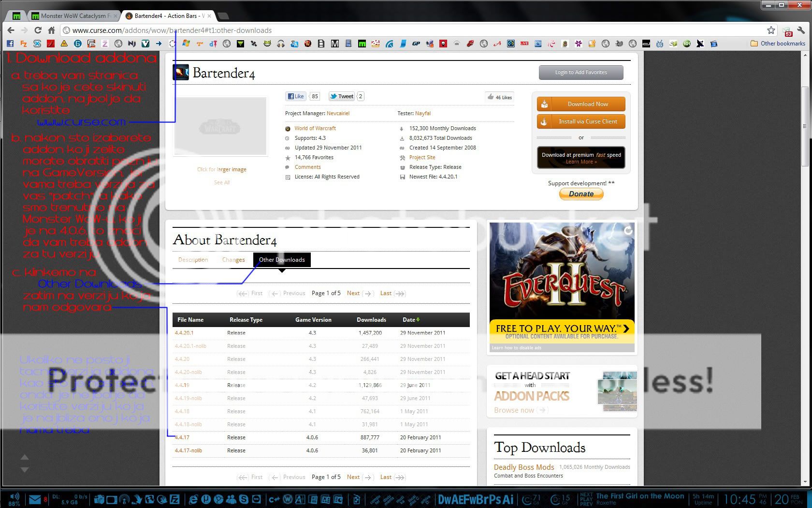The width and height of the screenshot is (812, 508).
Task: Click the Bartender4 screenshot thumbnail placeholder
Action: point(221,126)
